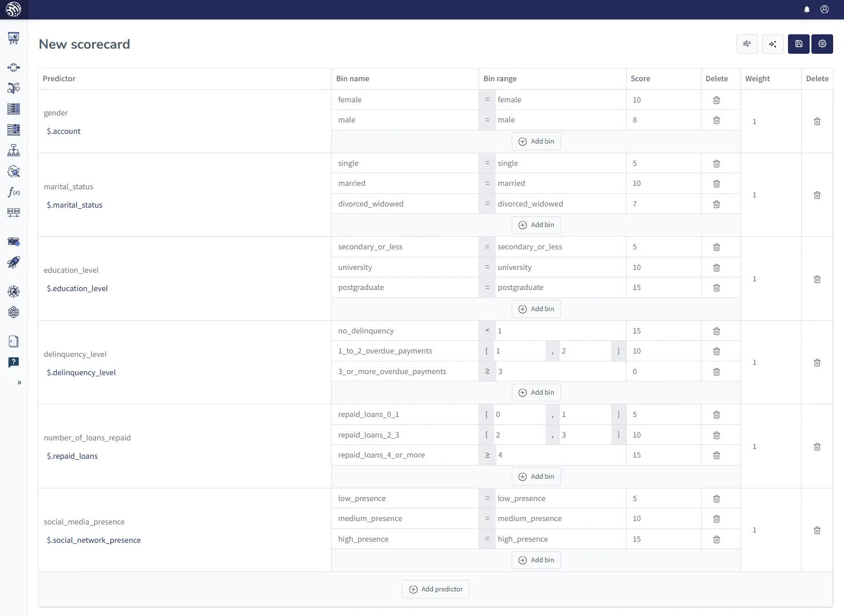Delete the entire marital_status predictor
This screenshot has height=616, width=844.
(817, 195)
